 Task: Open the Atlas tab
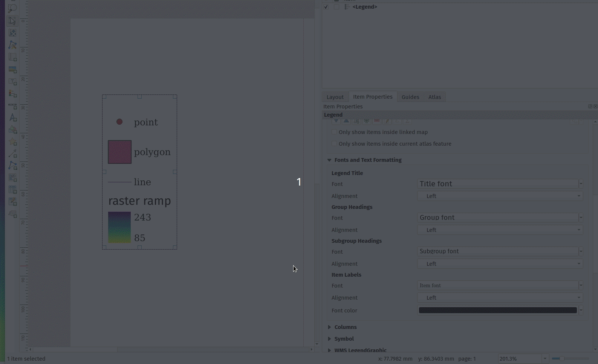(x=434, y=97)
